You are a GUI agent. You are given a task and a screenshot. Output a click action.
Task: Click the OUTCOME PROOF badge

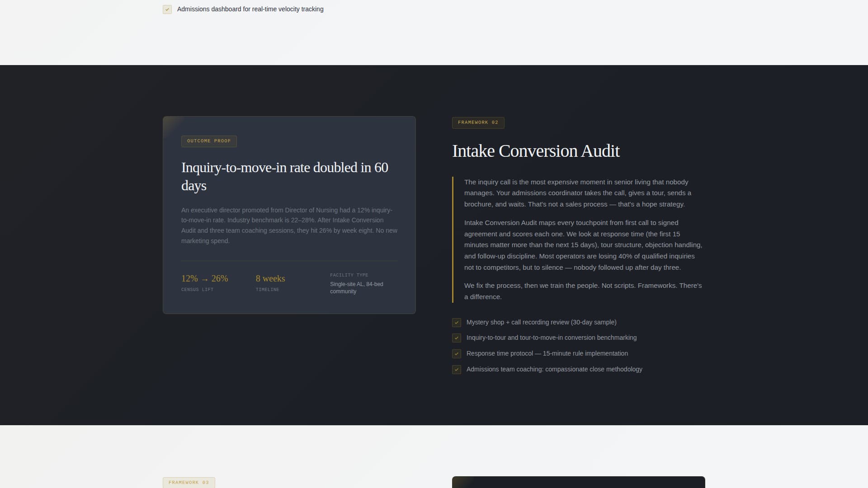pyautogui.click(x=209, y=141)
